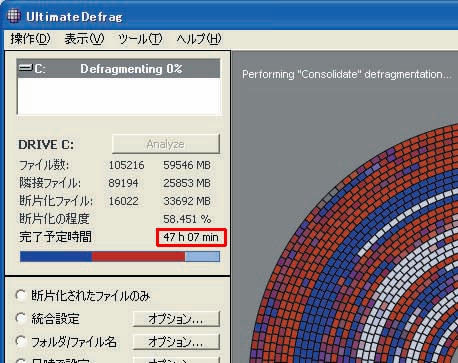Open the ヘルプ(H) menu
Image resolution: width=458 pixels, height=363 pixels.
pyautogui.click(x=199, y=39)
